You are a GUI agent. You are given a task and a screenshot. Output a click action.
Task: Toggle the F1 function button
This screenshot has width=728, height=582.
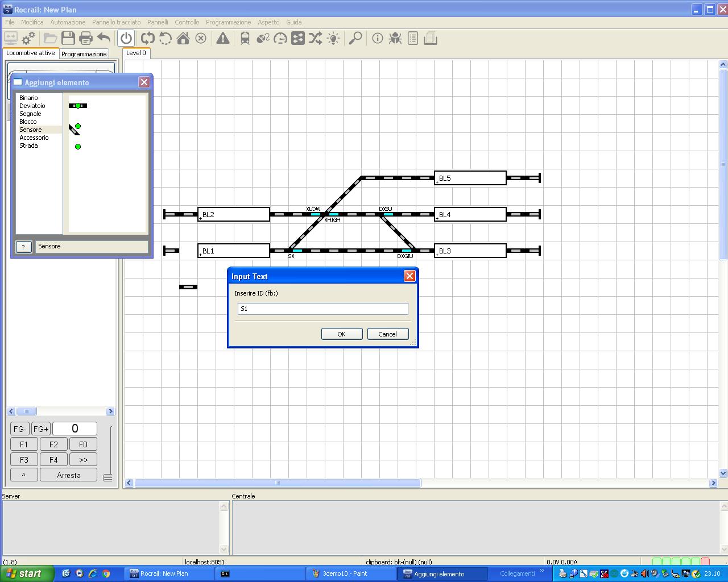click(24, 444)
